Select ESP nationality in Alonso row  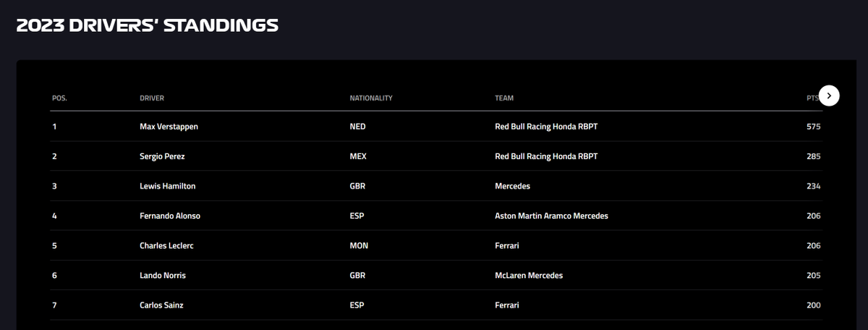tap(358, 216)
